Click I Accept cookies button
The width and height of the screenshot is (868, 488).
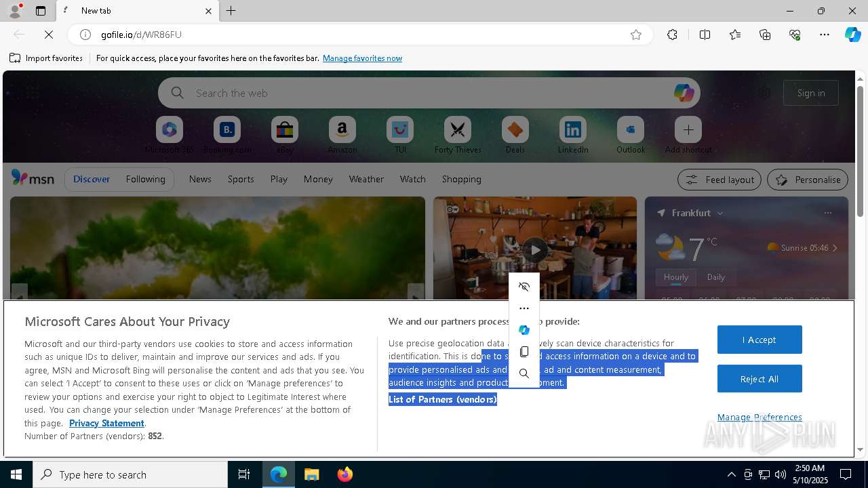pyautogui.click(x=759, y=340)
